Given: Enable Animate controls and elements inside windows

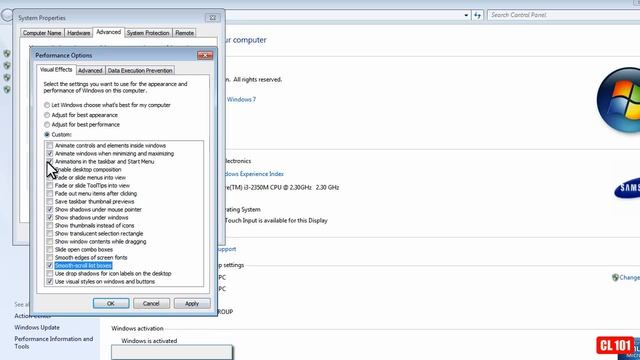Looking at the screenshot, I should 50,145.
